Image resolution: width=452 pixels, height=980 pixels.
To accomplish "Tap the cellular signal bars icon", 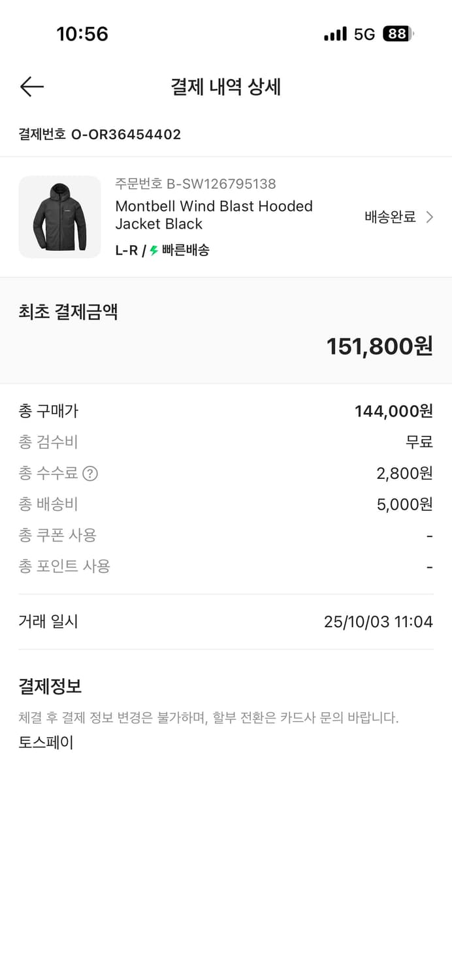I will pyautogui.click(x=335, y=34).
